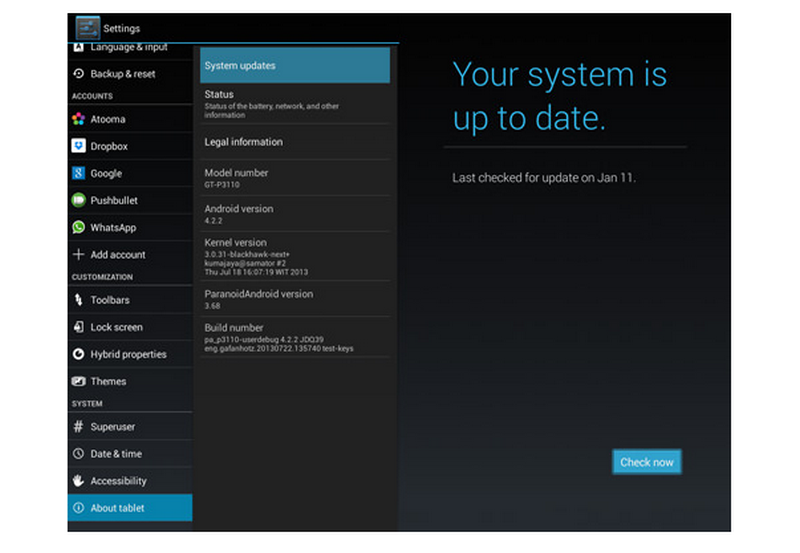The height and width of the screenshot is (553, 800).
Task: Click the Settings title text
Action: 121,28
